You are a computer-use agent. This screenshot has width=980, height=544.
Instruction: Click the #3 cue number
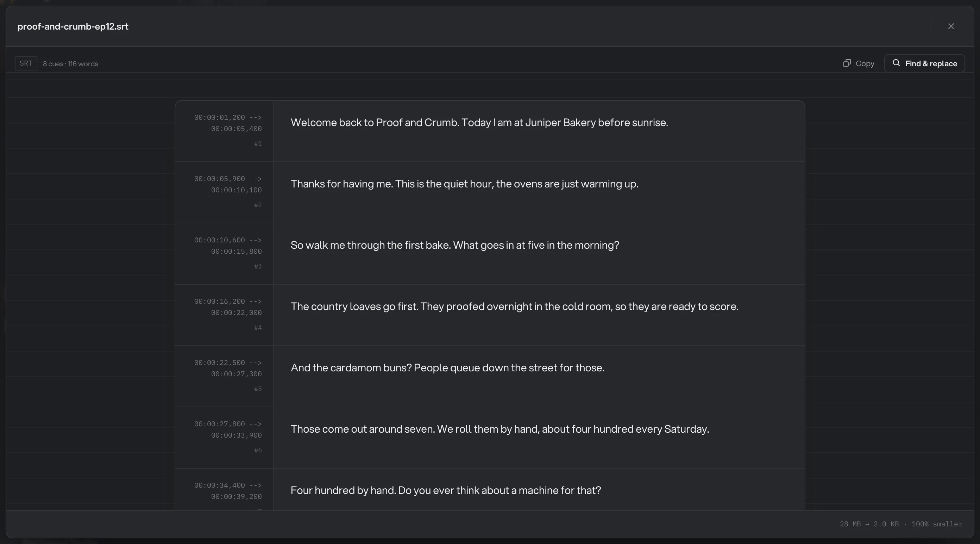(258, 266)
